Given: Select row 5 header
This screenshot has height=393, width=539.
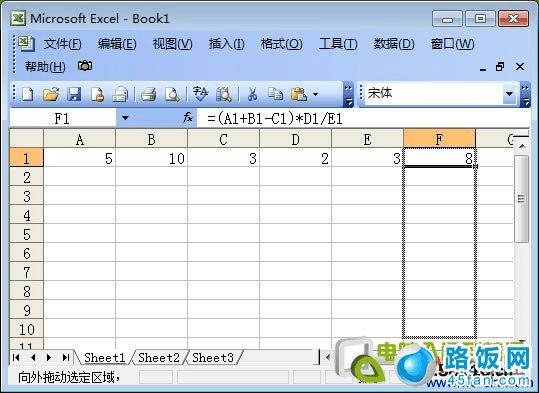Looking at the screenshot, I should pyautogui.click(x=26, y=234).
